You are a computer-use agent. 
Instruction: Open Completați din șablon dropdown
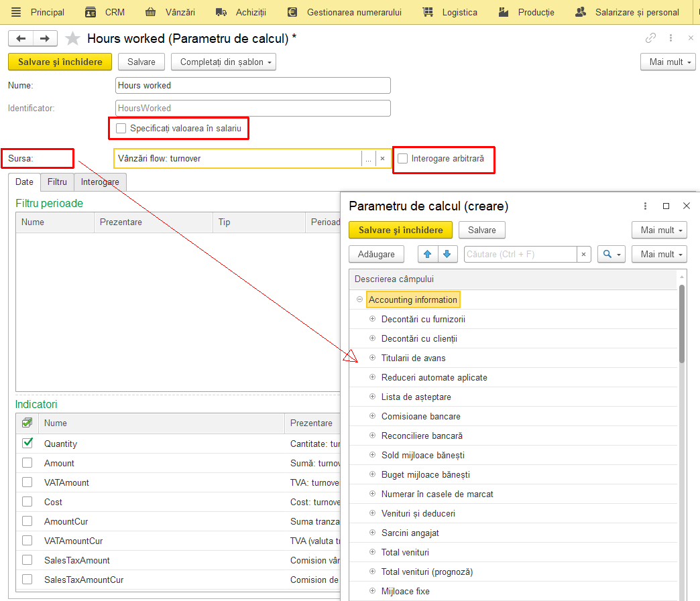224,62
